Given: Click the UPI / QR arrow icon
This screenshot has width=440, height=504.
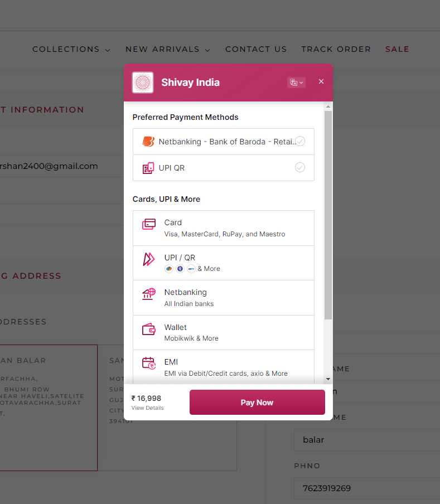Looking at the screenshot, I should (148, 259).
